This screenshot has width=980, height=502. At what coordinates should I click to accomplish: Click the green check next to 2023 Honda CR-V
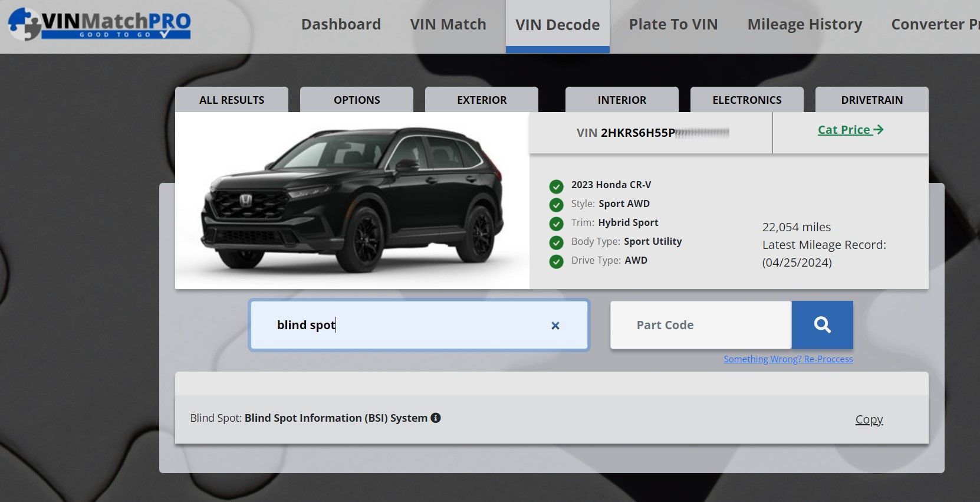556,186
